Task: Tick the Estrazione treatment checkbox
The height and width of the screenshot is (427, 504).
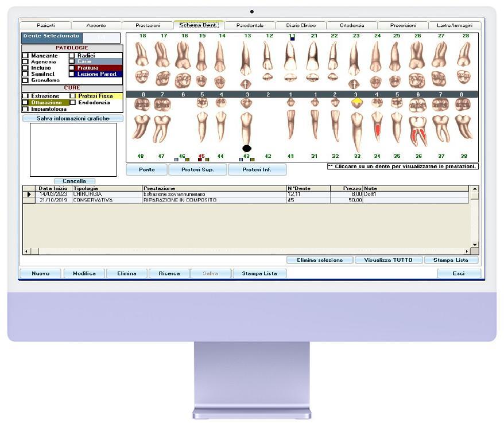Action: point(25,96)
